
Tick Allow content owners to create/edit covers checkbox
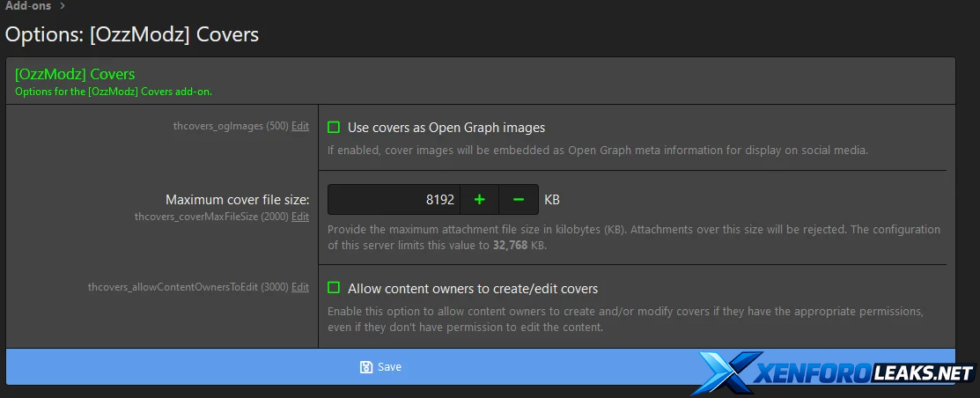tap(334, 288)
